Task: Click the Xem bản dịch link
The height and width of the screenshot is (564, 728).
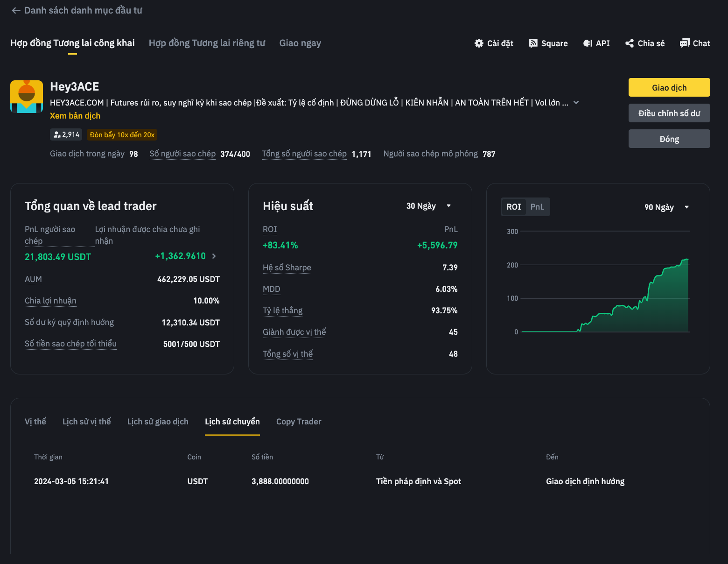Action: 75,116
